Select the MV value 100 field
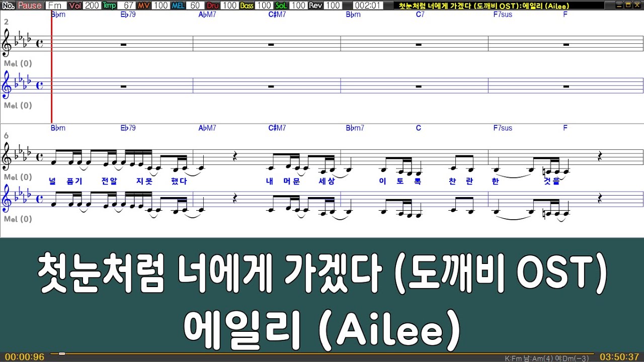 click(160, 6)
